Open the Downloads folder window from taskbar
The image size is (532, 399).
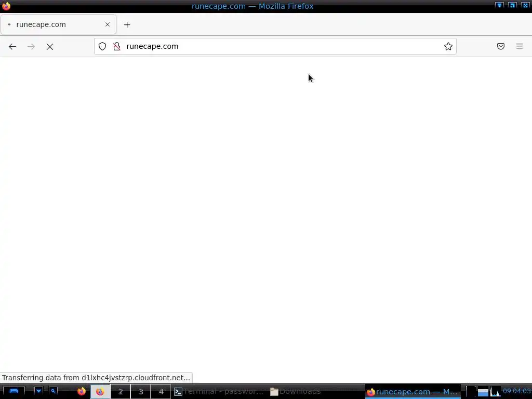296,392
